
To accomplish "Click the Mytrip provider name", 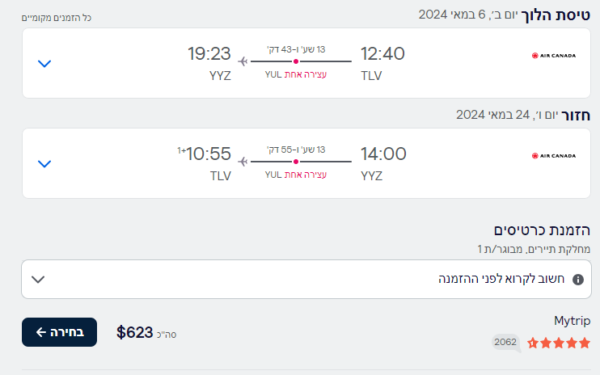I will coord(572,321).
